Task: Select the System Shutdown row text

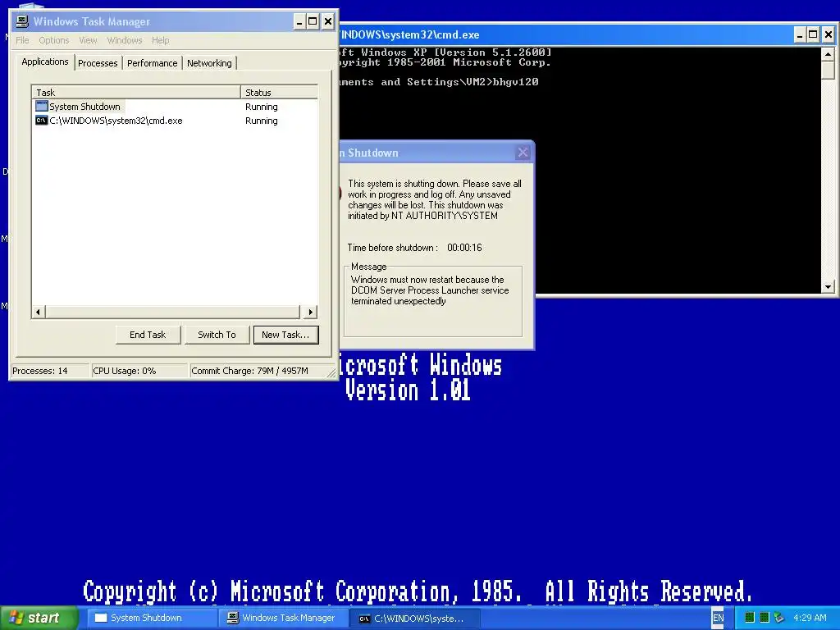Action: coord(84,107)
